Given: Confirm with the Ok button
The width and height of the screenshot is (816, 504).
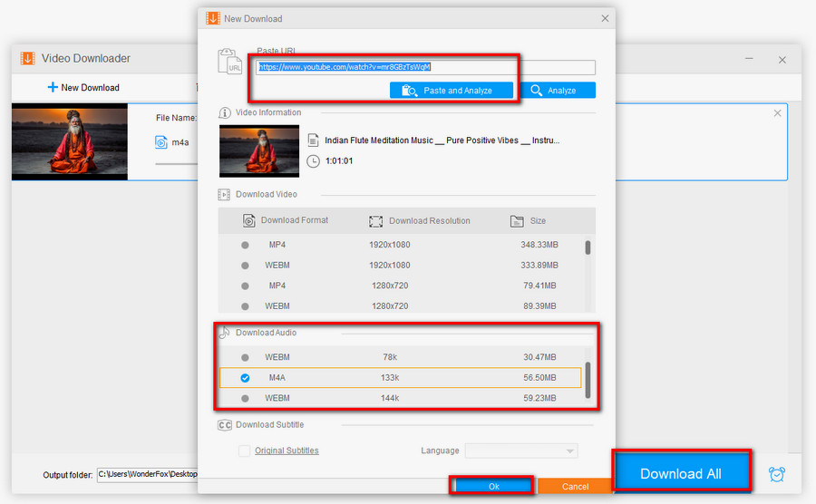Looking at the screenshot, I should 493,487.
